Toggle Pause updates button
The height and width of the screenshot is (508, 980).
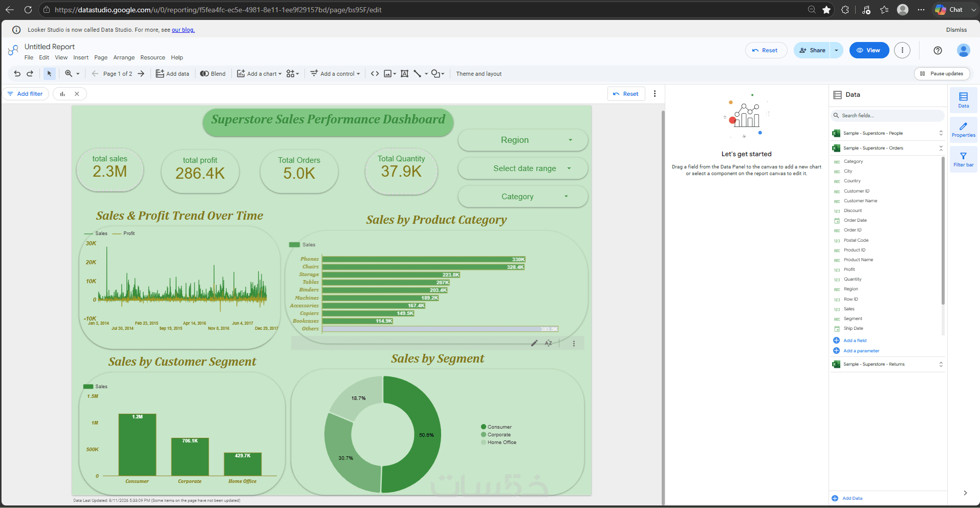[942, 74]
